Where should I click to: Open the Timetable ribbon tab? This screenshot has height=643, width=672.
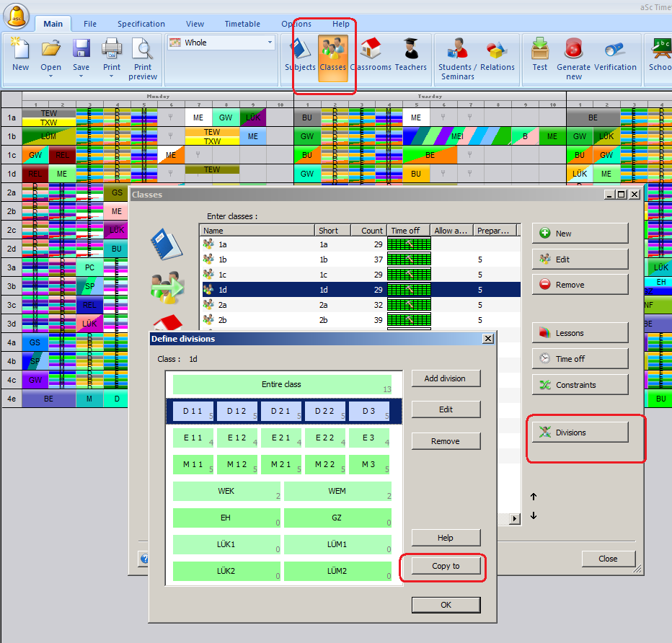(242, 24)
